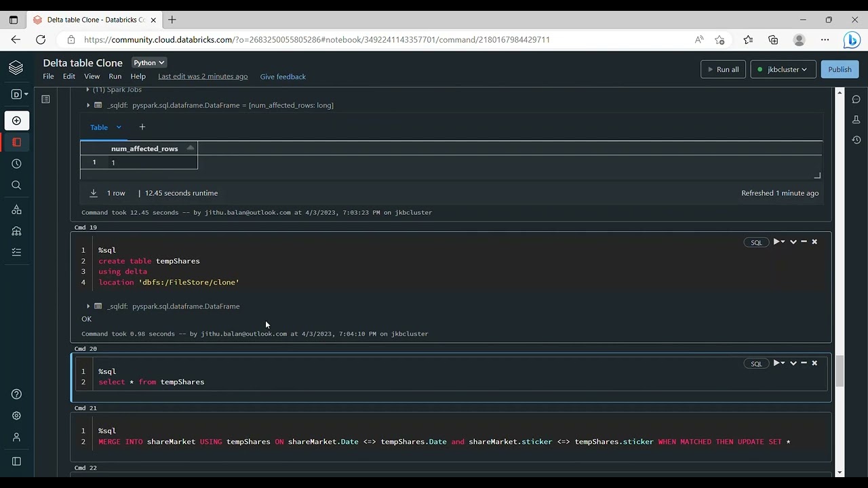The image size is (868, 488).
Task: Open the persona switcher in sidebar
Action: pos(20,94)
